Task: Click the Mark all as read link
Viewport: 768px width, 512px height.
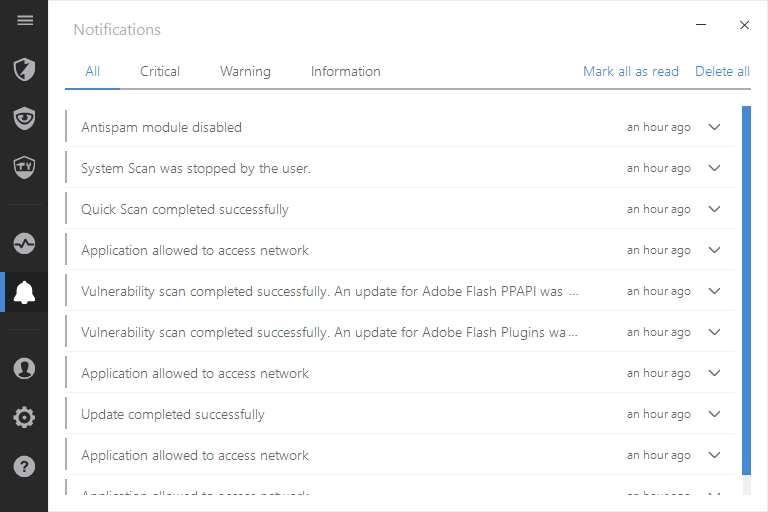Action: (630, 71)
